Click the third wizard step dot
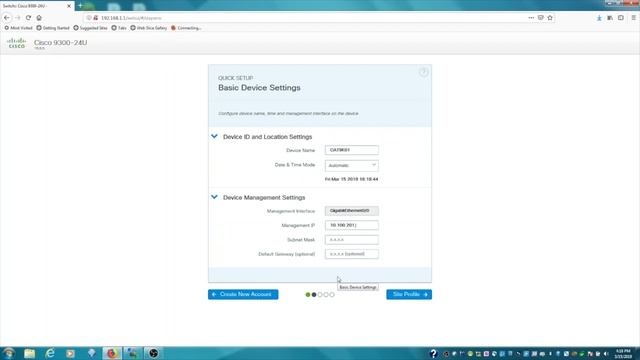640x360 pixels. 320,295
